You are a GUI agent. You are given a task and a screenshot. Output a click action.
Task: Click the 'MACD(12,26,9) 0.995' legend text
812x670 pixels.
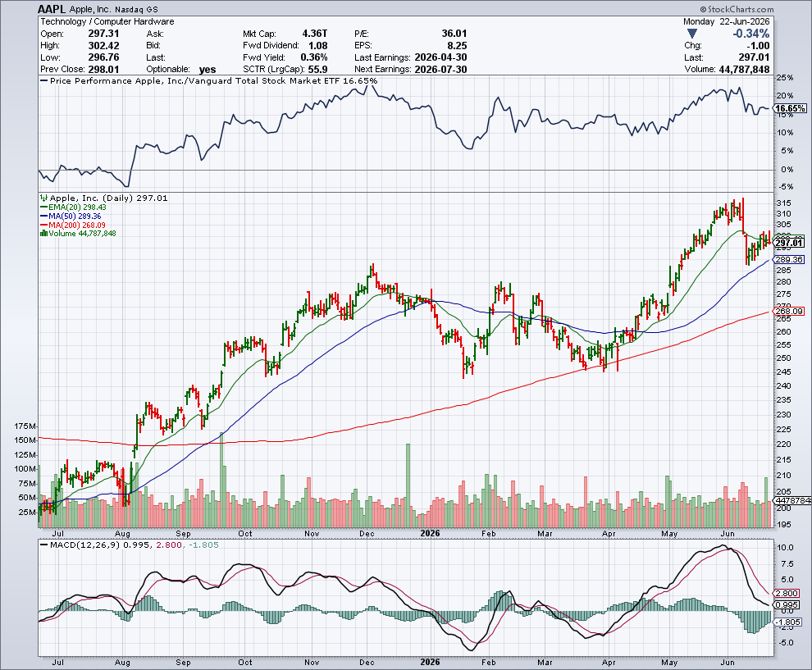[x=99, y=545]
